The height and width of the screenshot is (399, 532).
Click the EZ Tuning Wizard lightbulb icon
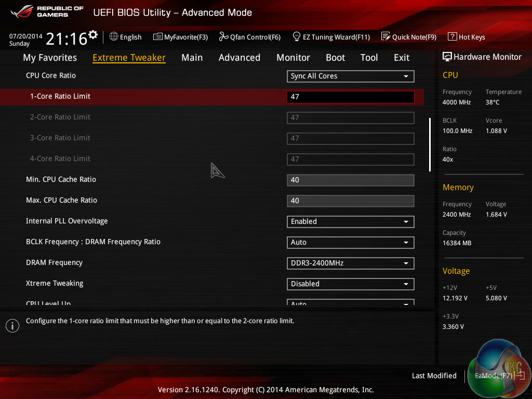coord(296,36)
